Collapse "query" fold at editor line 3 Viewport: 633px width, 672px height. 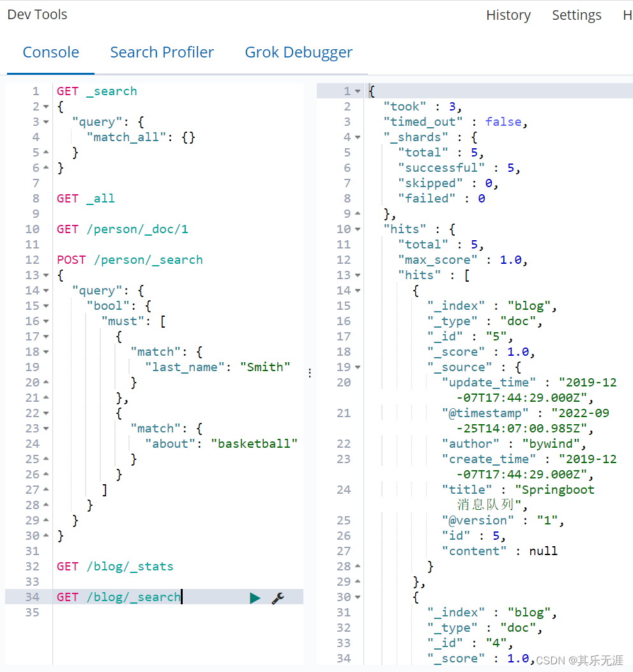point(46,122)
